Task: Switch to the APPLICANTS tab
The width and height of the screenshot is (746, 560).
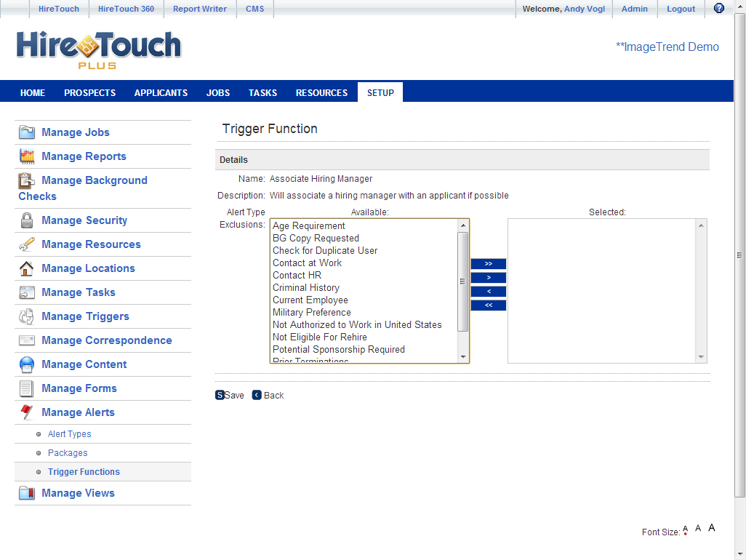Action: point(161,92)
